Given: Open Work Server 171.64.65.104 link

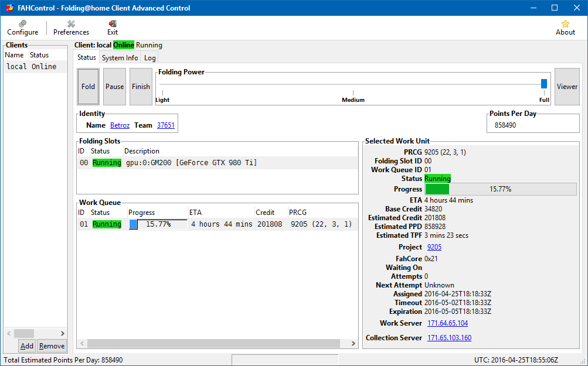Looking at the screenshot, I should (x=447, y=323).
